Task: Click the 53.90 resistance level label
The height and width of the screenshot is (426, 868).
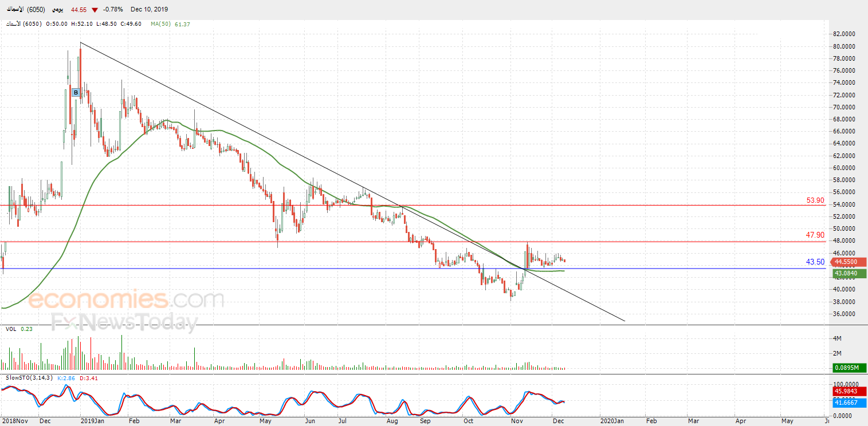Action: point(815,200)
